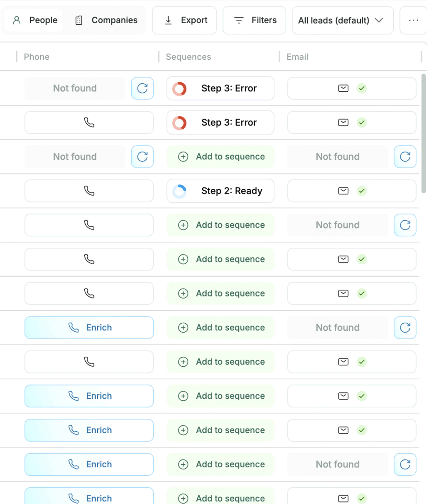The height and width of the screenshot is (504, 427).
Task: Refresh phone lookup in third row
Action: point(142,156)
